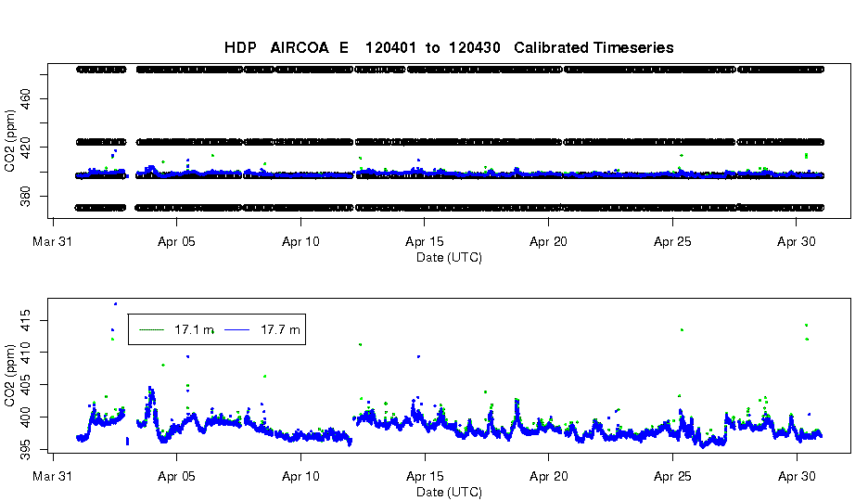Click 'Apr 10' on the upper chart date axis
Viewport: 868px width, 501px height.
300,241
